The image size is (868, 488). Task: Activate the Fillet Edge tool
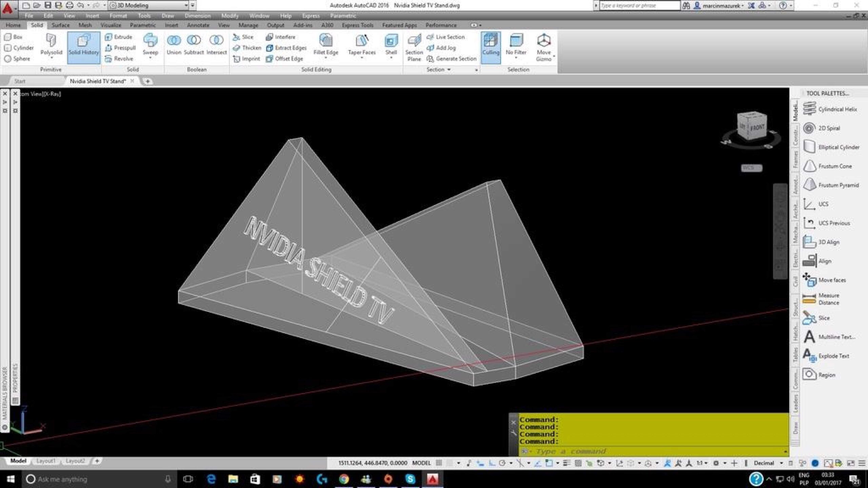325,45
